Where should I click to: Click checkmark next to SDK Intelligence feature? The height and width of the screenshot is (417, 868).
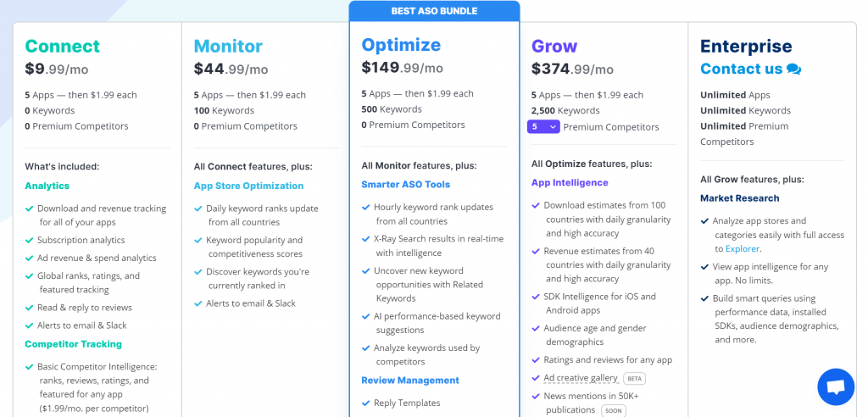pyautogui.click(x=536, y=297)
